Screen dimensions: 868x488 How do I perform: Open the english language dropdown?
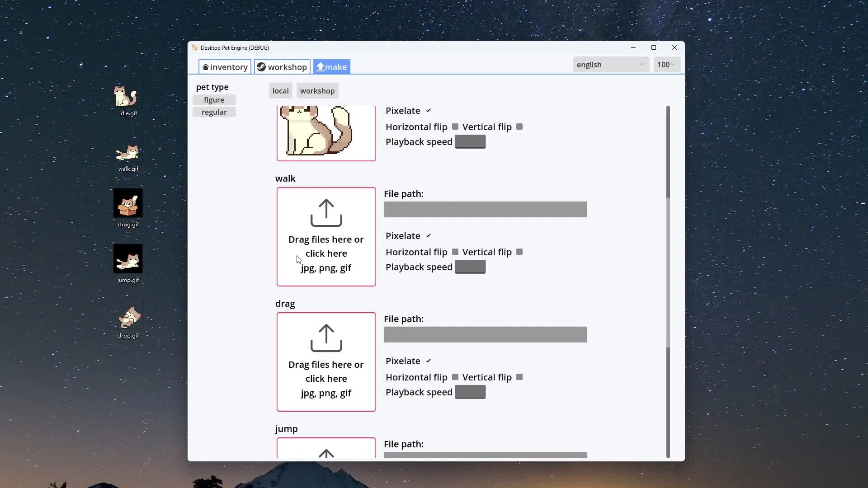point(610,65)
